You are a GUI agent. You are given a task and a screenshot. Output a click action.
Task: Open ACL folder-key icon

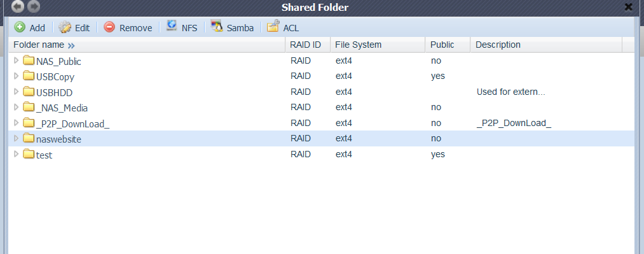pyautogui.click(x=273, y=26)
